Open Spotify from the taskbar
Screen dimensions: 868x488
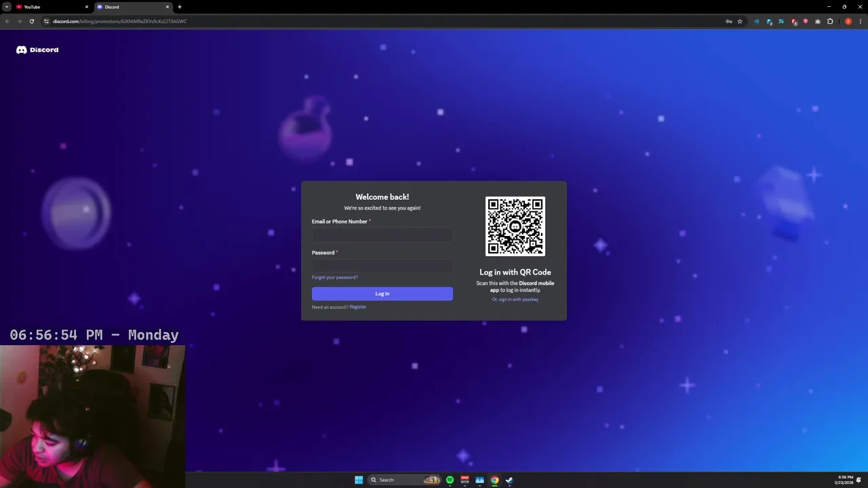click(x=450, y=480)
